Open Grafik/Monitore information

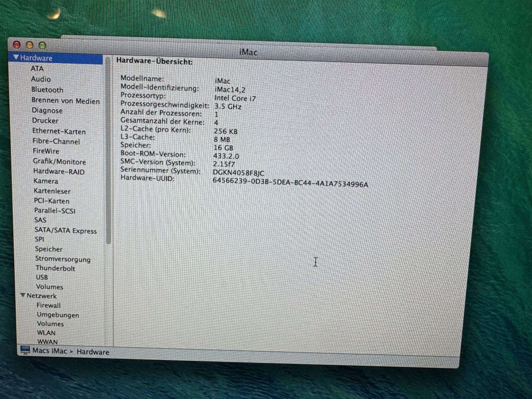coord(59,162)
